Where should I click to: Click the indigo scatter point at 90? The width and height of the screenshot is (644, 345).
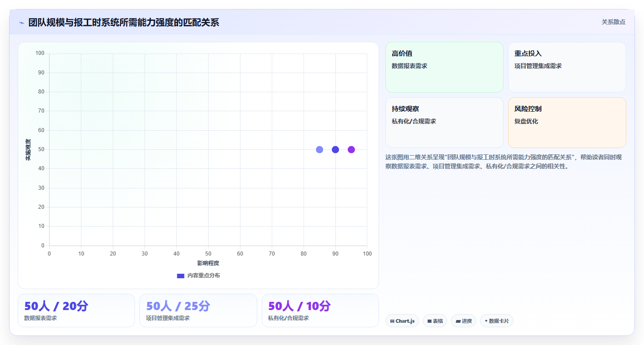point(335,150)
